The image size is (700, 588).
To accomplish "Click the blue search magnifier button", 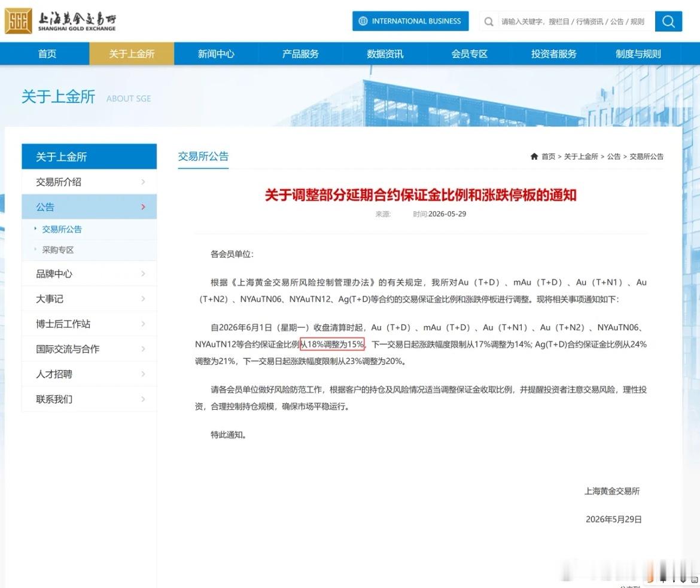I will click(x=668, y=22).
